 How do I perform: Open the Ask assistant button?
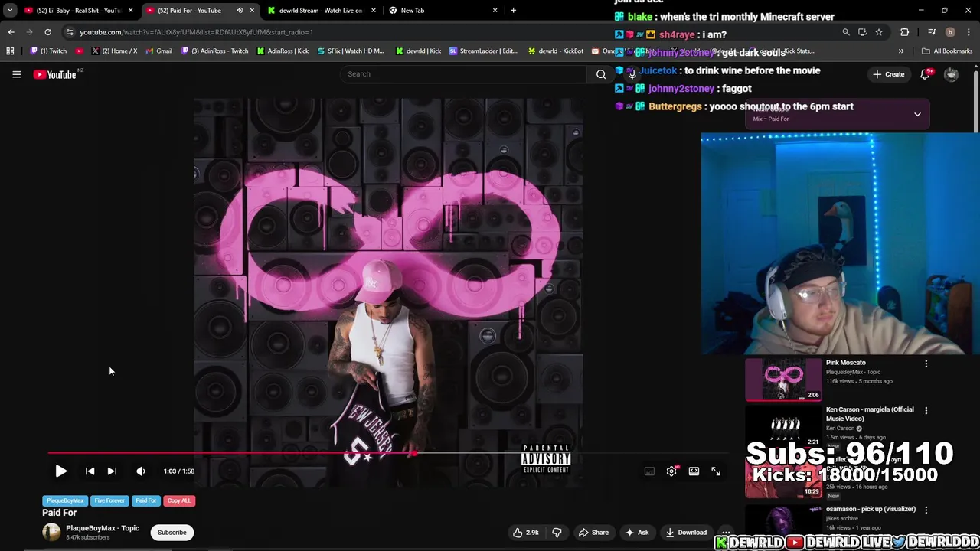637,533
